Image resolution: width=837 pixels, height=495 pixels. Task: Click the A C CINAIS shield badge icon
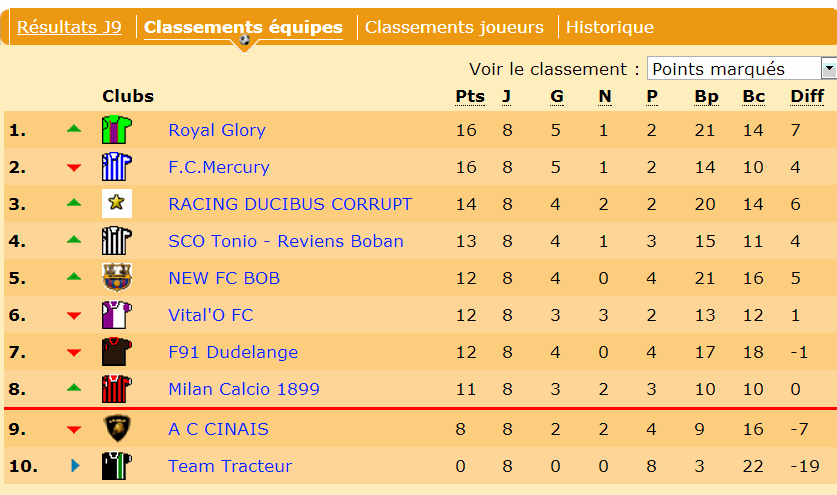coord(116,429)
